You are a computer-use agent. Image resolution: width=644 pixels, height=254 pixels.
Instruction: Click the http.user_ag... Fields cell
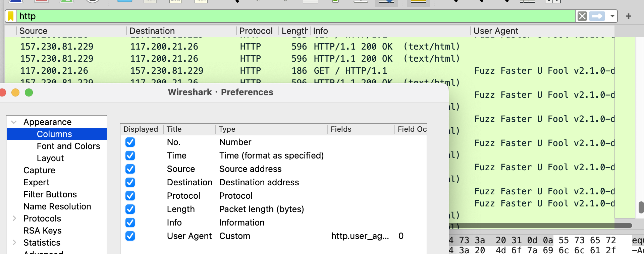(360, 236)
